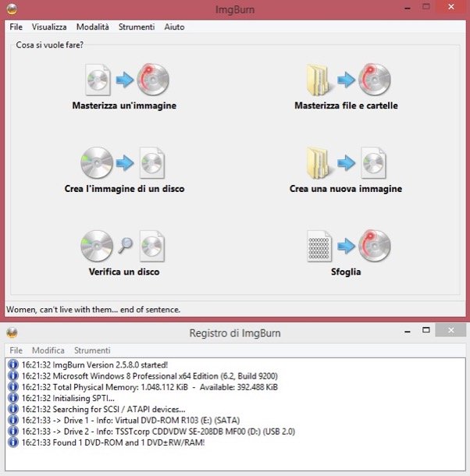This screenshot has width=470, height=476.
Task: Click info icon beside 'Total Physical Memory' line
Action: coord(13,387)
